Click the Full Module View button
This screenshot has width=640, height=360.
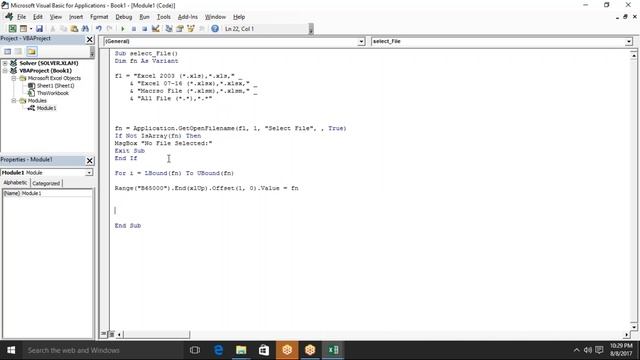111,334
